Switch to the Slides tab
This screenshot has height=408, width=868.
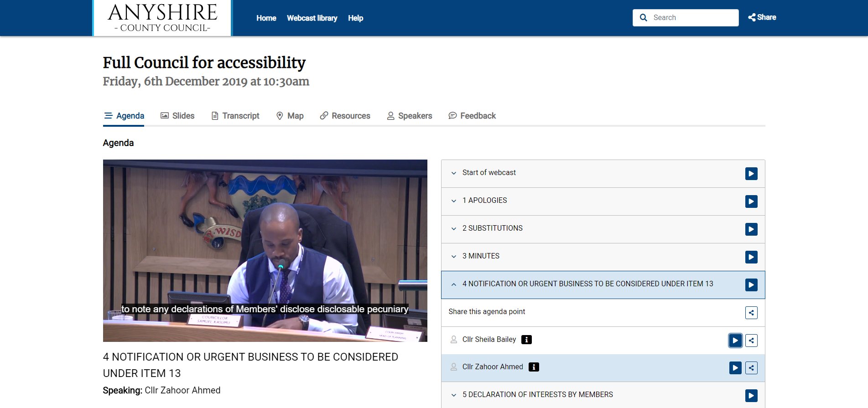177,116
